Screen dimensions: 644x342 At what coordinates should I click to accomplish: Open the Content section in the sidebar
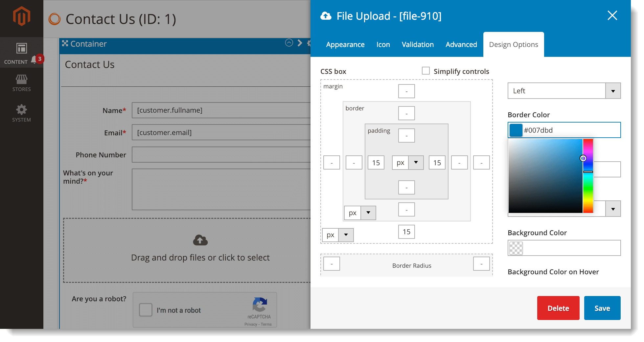[21, 53]
